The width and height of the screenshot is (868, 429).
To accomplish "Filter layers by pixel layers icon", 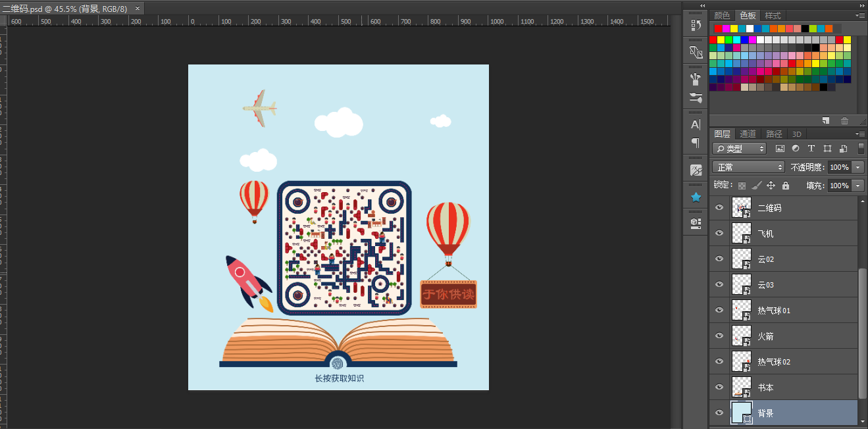I will (x=780, y=149).
